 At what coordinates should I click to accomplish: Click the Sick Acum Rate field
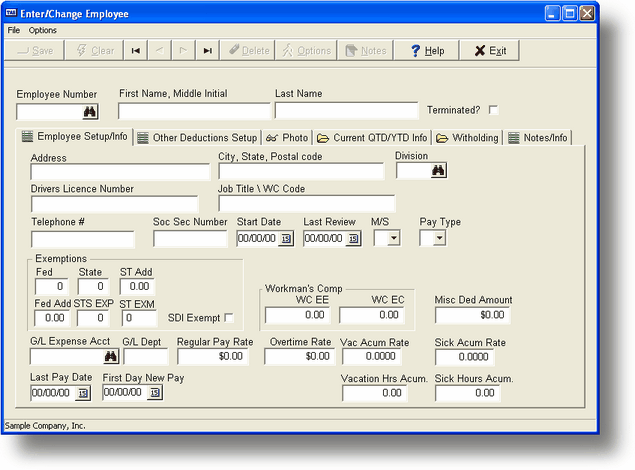[465, 357]
